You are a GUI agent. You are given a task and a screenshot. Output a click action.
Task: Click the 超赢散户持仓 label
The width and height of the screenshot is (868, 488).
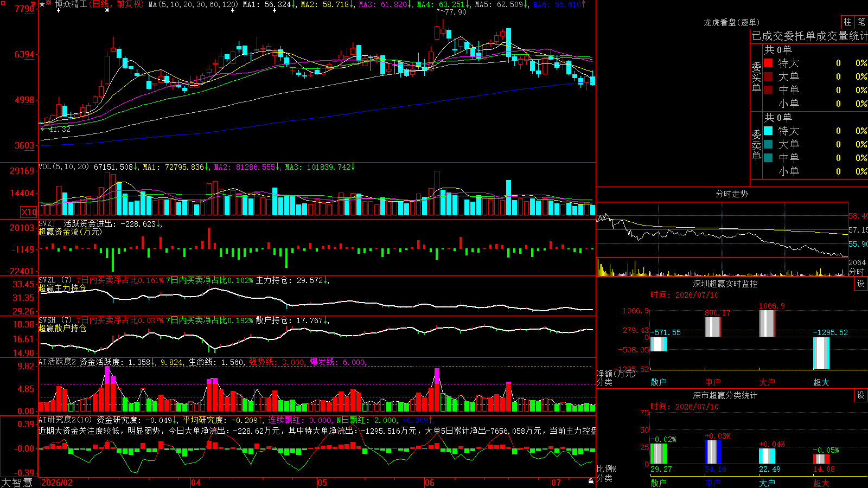point(62,328)
